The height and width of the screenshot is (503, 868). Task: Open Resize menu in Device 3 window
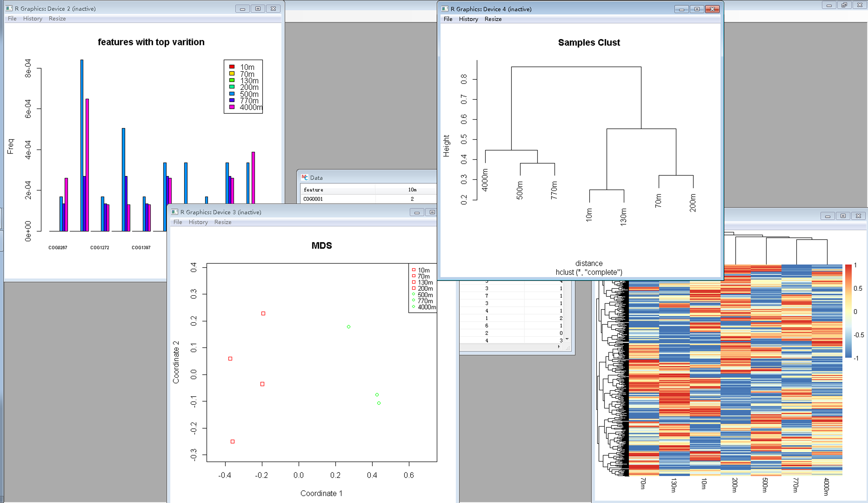click(223, 222)
